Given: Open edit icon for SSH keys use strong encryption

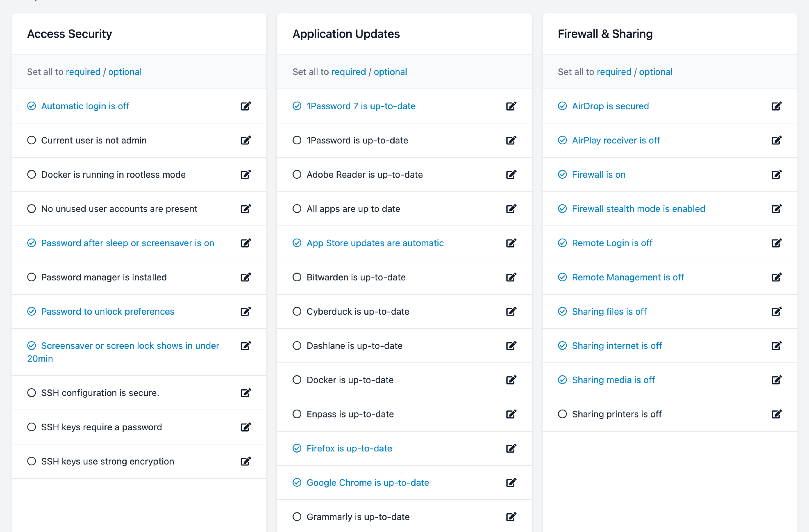Looking at the screenshot, I should coord(245,461).
